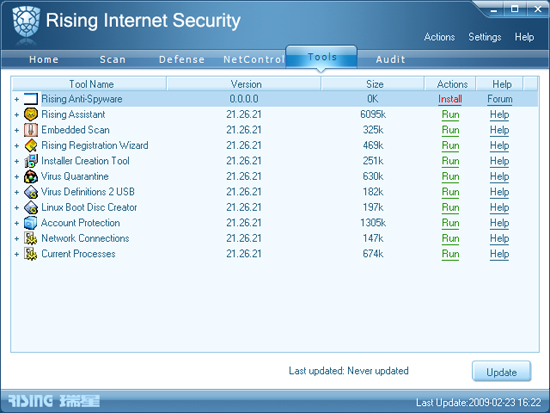The image size is (550, 413).
Task: Click the Rising lion shield logo
Action: click(26, 22)
